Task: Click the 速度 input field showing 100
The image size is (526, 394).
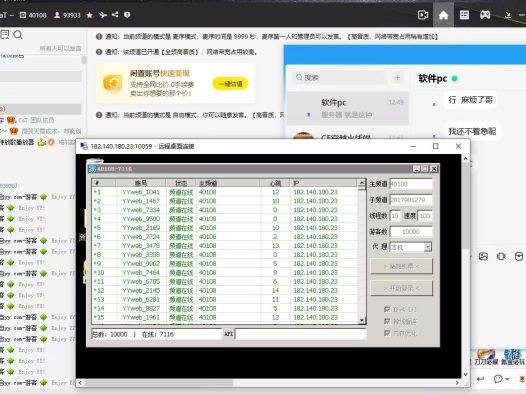Action: [x=424, y=216]
